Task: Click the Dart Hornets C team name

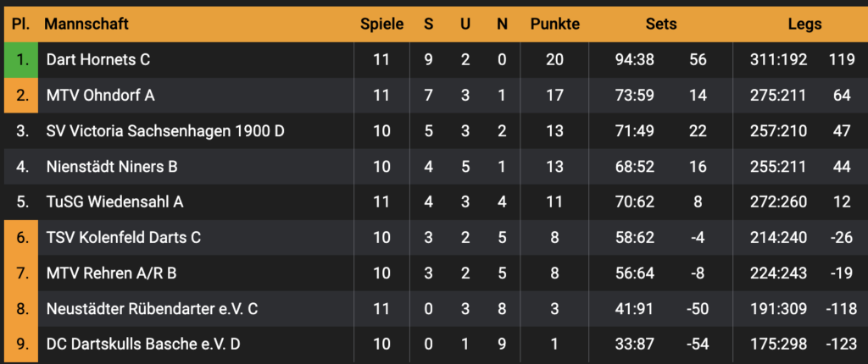Action: tap(98, 60)
